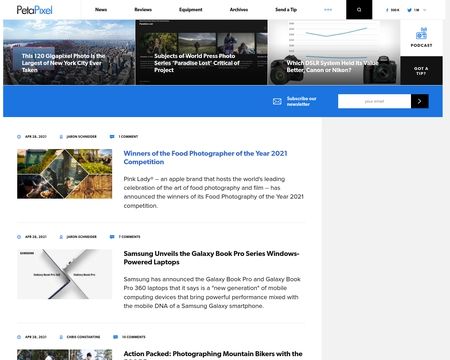Click the Subscribe to our newsletter text
The width and height of the screenshot is (450, 360).
tap(301, 101)
